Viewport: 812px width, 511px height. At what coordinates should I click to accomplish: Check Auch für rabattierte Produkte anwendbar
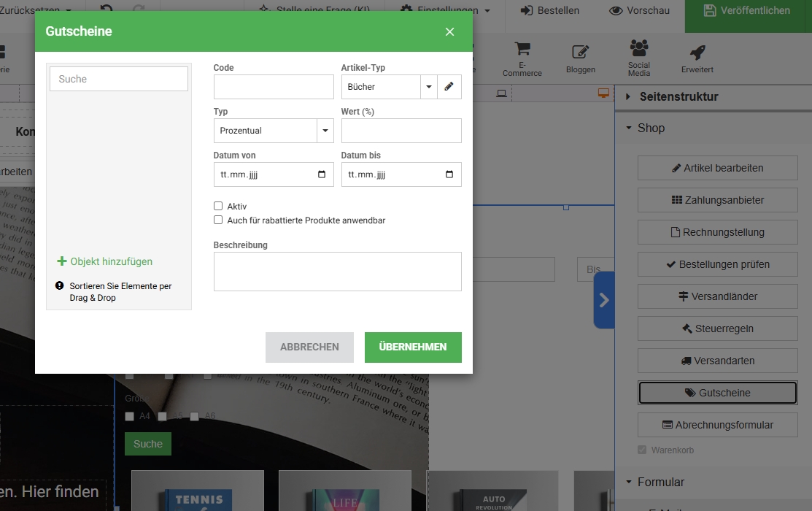click(218, 220)
